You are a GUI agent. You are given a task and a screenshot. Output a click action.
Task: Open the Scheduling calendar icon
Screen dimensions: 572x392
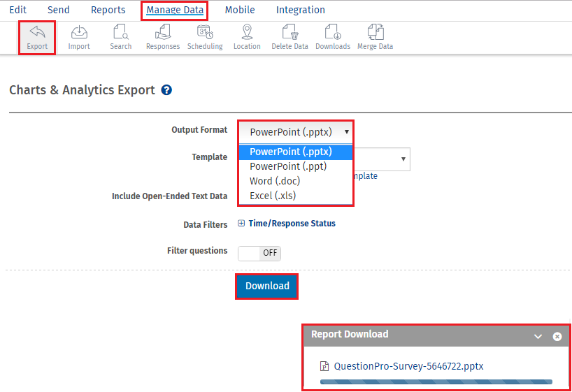pos(205,32)
